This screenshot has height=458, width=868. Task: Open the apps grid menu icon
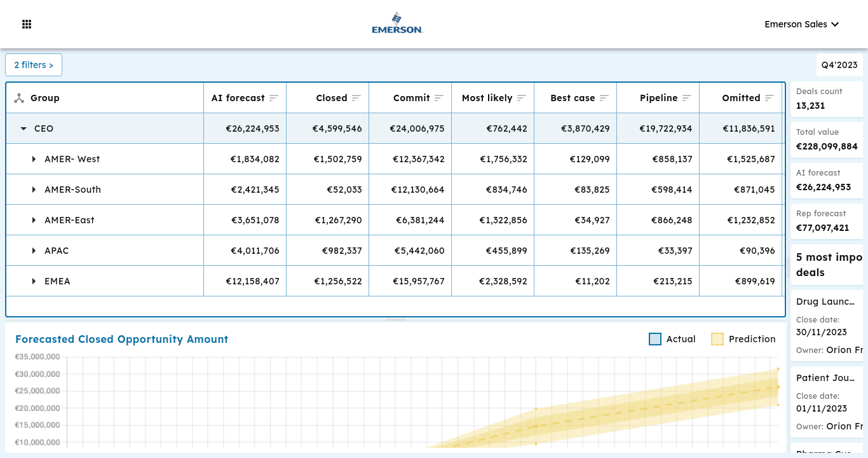point(27,24)
